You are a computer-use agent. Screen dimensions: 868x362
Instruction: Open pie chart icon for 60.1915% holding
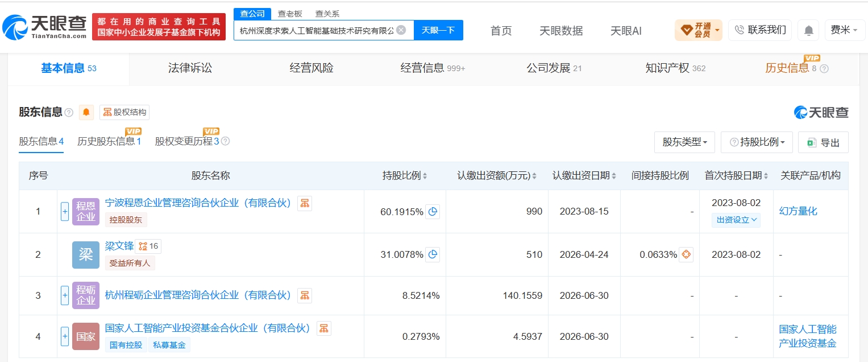(433, 212)
